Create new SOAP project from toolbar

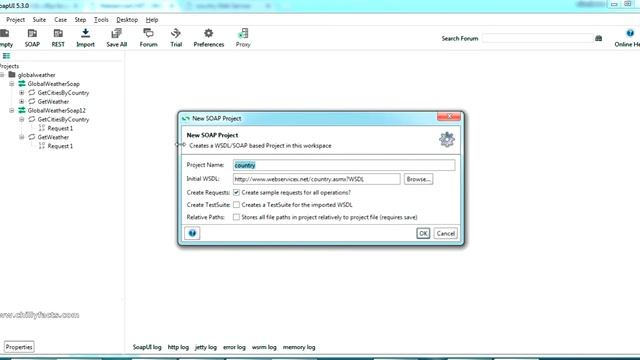click(32, 33)
